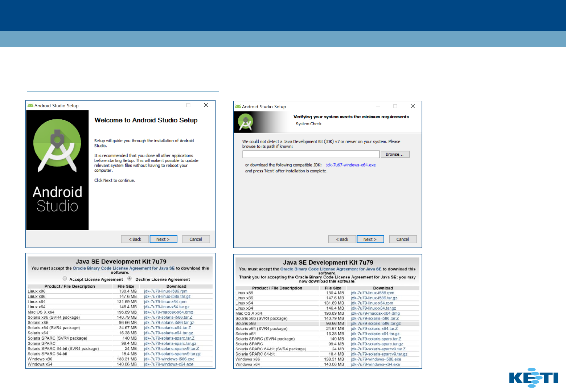Click 'Solaris SPARC 64-bit (SVR4 package)' in the Accept/Decline table
This screenshot has width=566, height=392.
click(63, 348)
